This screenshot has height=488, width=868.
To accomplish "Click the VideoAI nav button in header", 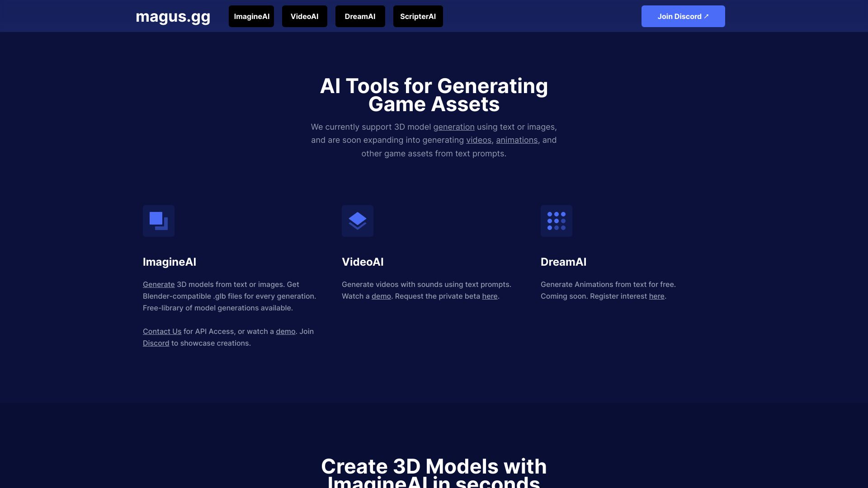I will click(x=304, y=16).
